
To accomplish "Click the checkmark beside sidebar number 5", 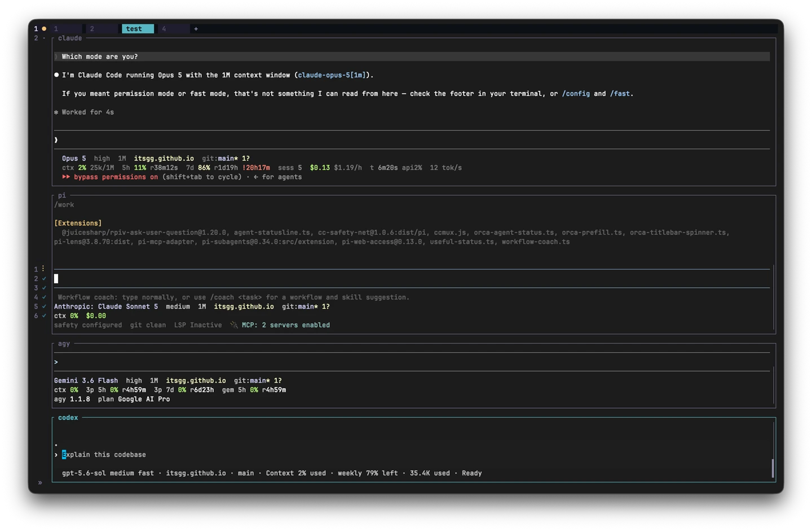I will [44, 306].
